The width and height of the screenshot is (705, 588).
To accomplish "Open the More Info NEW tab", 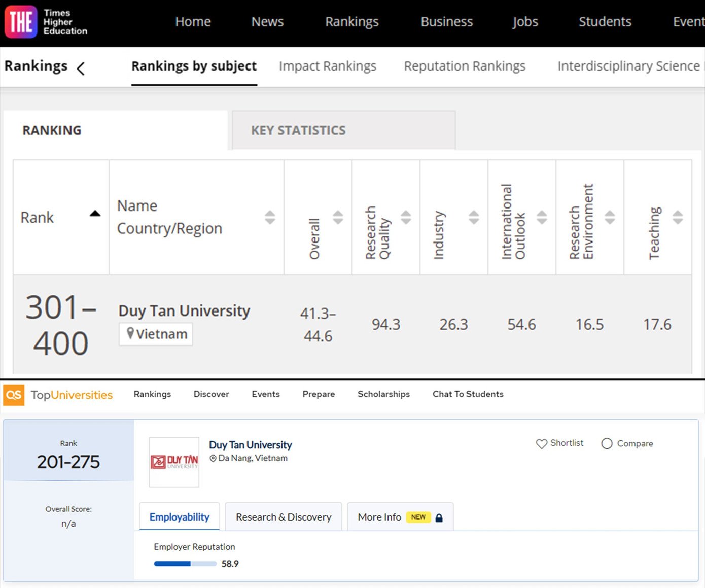I will (400, 517).
